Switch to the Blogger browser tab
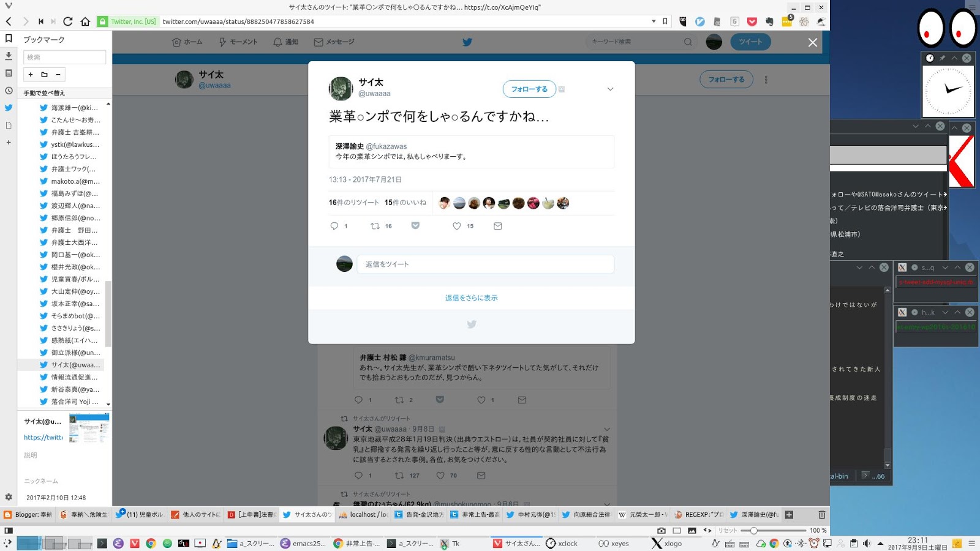 pos(28,515)
